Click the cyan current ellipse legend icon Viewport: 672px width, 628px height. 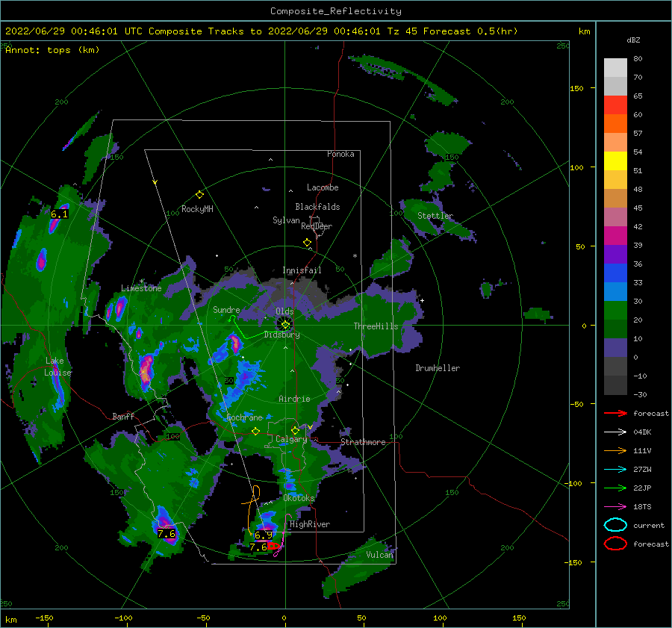(616, 525)
